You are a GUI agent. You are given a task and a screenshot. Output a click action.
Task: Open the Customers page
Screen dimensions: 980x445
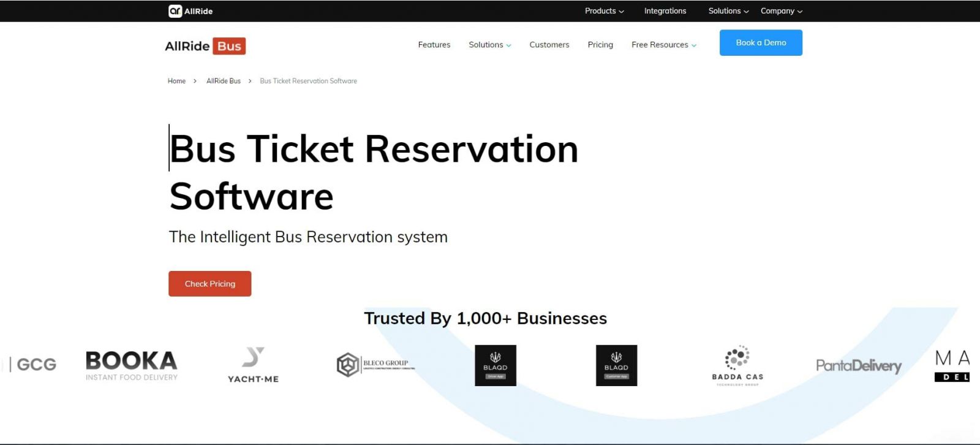coord(549,45)
